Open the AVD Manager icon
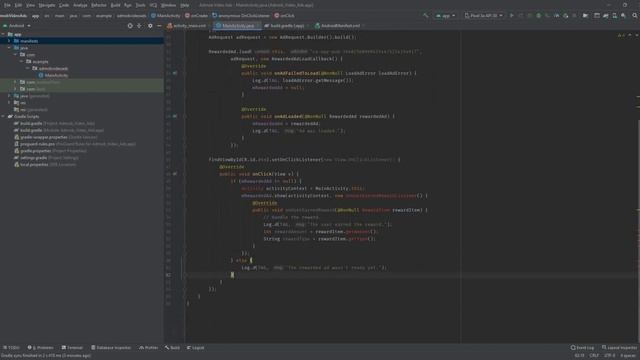The width and height of the screenshot is (640, 360). pos(615,16)
